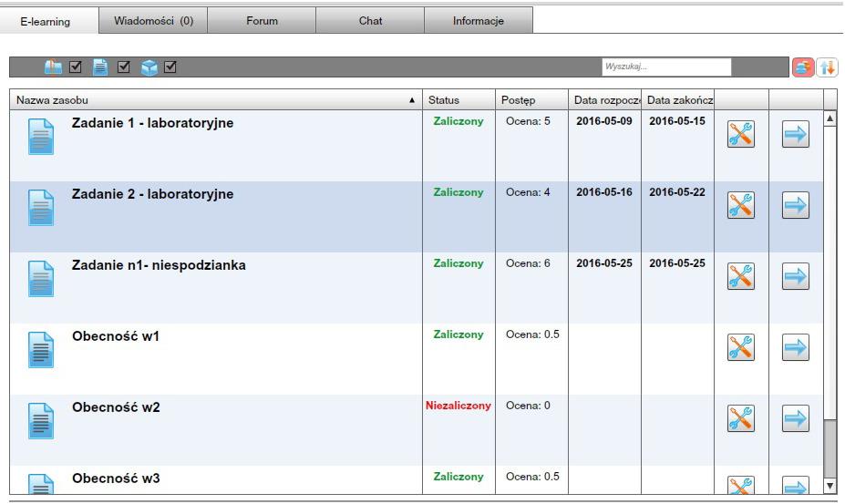Viewport: 845px width, 504px height.
Task: Open tools settings for Zadanie n1- niespodzianka
Action: click(x=740, y=276)
